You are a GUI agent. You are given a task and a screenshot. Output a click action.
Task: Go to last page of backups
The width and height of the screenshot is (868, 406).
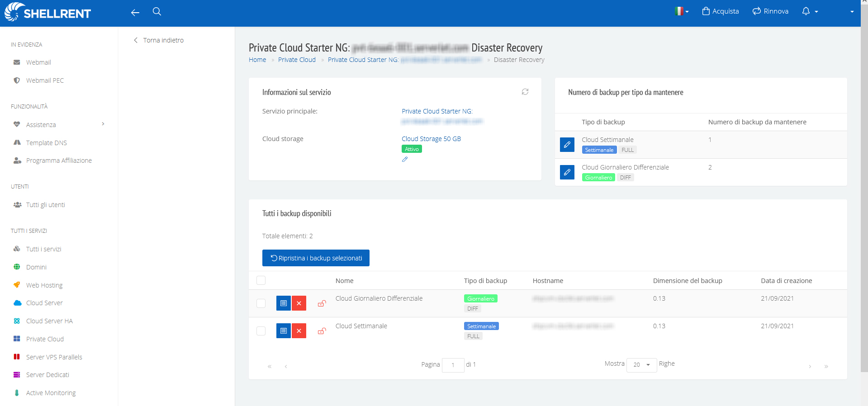pyautogui.click(x=826, y=366)
